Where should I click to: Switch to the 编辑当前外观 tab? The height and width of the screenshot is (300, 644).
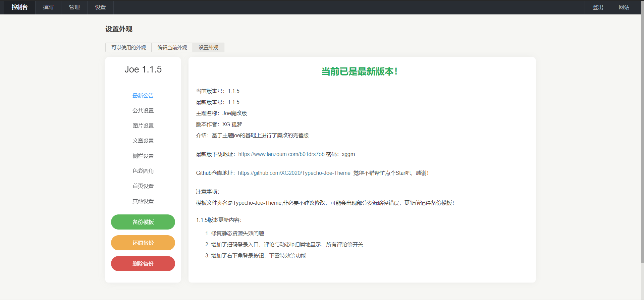click(172, 47)
